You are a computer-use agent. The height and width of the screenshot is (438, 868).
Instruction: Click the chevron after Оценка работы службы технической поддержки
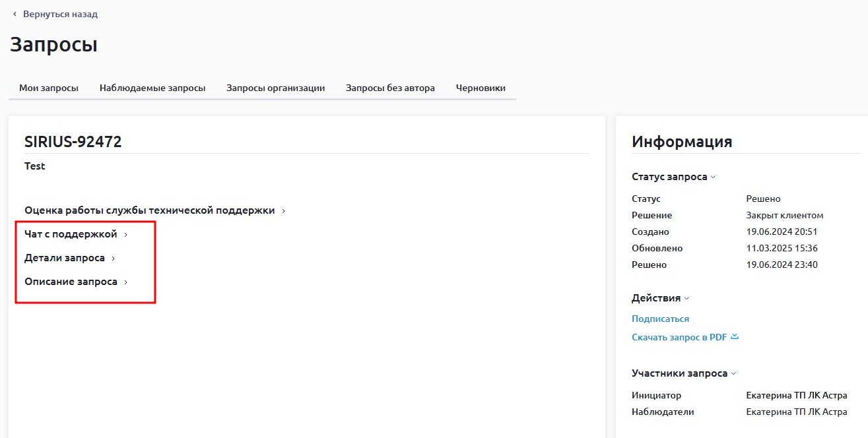click(x=283, y=211)
